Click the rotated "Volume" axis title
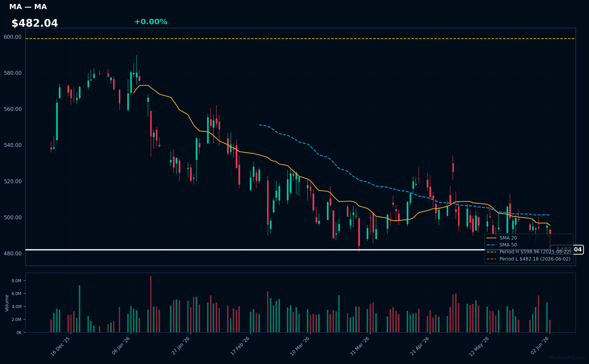Image resolution: width=589 pixels, height=364 pixels. coord(7,303)
